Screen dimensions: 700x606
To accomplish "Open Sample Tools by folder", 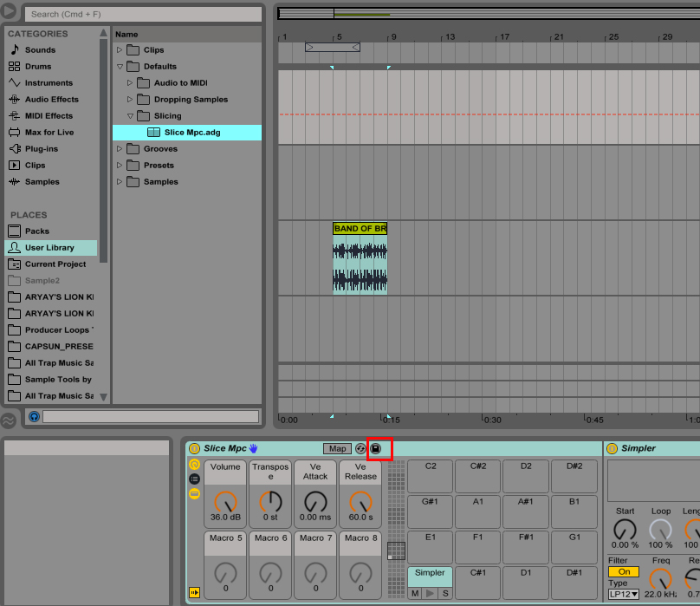I will pos(51,380).
